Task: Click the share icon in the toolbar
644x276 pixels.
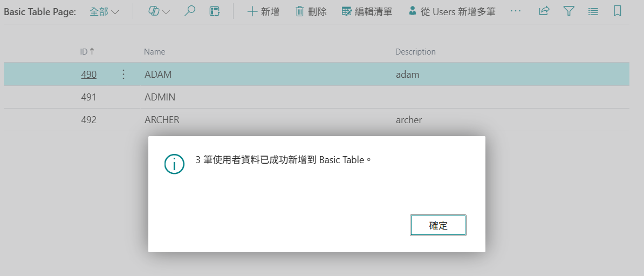Action: click(544, 11)
